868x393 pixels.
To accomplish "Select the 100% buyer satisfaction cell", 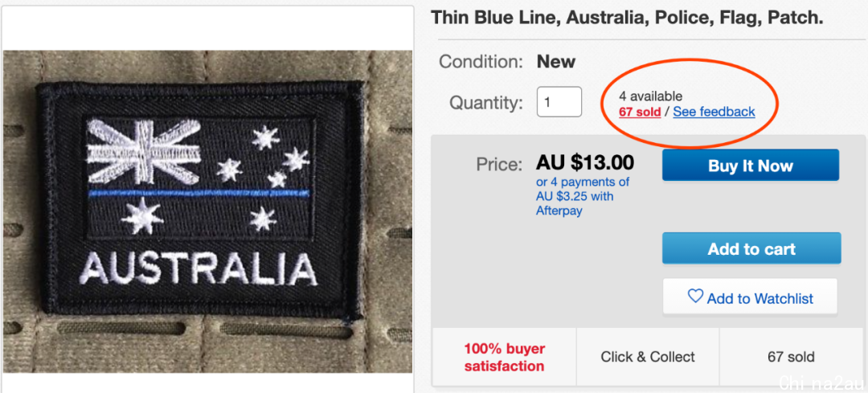I will 504,357.
